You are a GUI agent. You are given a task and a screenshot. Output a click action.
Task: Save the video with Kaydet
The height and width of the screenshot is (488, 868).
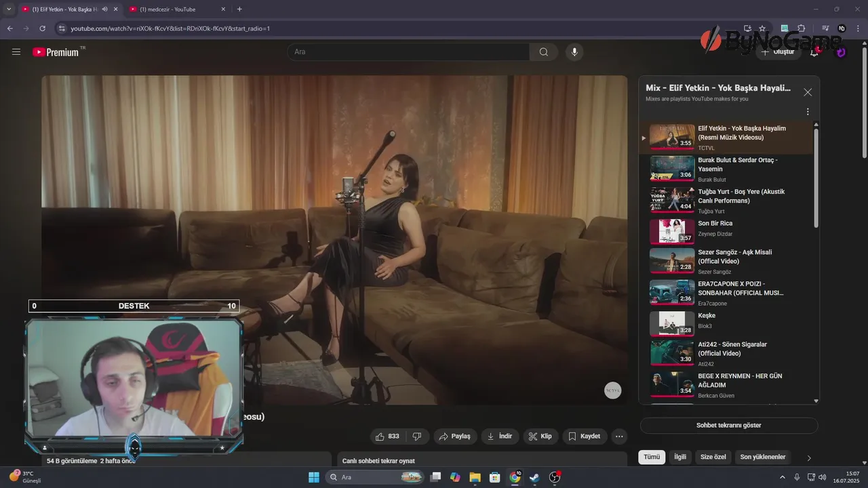point(585,436)
